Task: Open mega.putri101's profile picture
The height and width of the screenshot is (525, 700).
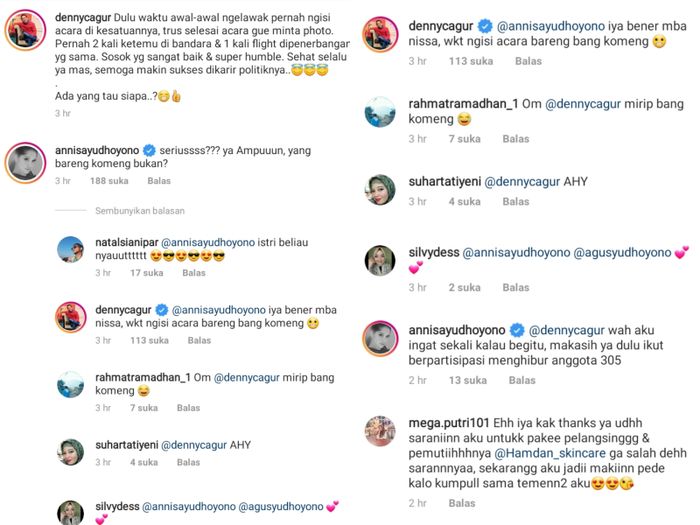Action: click(379, 432)
